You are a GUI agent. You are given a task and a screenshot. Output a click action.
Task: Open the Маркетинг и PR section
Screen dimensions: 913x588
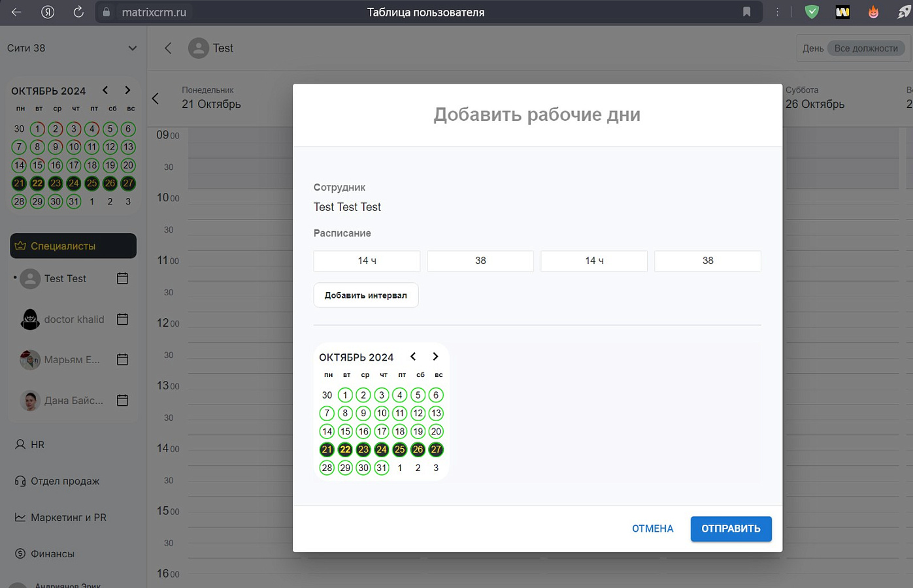pos(60,517)
